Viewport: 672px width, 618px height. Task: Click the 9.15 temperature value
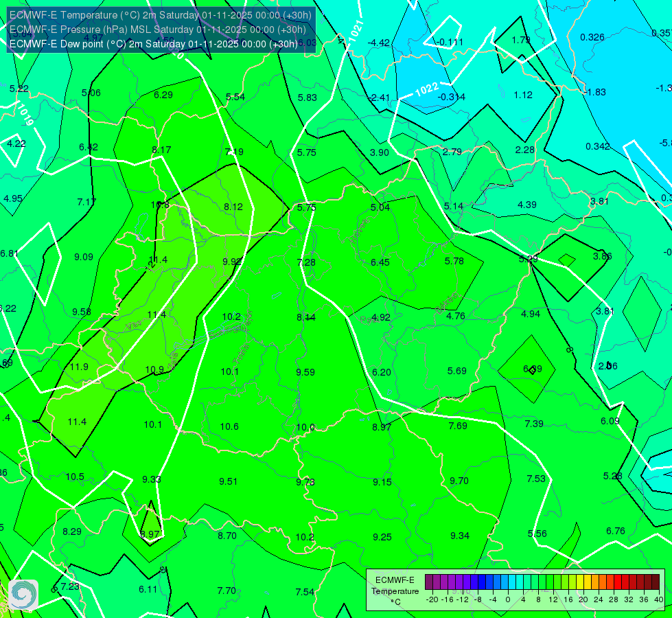coord(382,483)
